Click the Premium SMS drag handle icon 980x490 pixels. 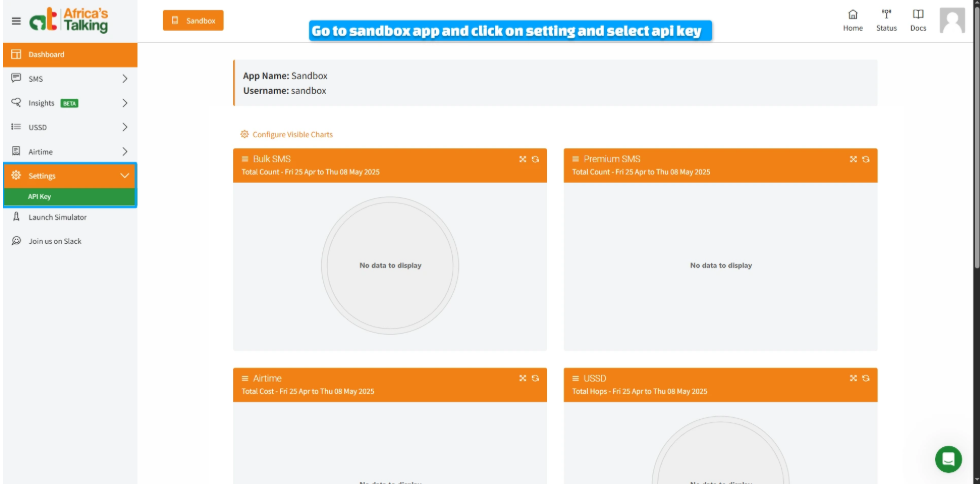click(x=576, y=159)
